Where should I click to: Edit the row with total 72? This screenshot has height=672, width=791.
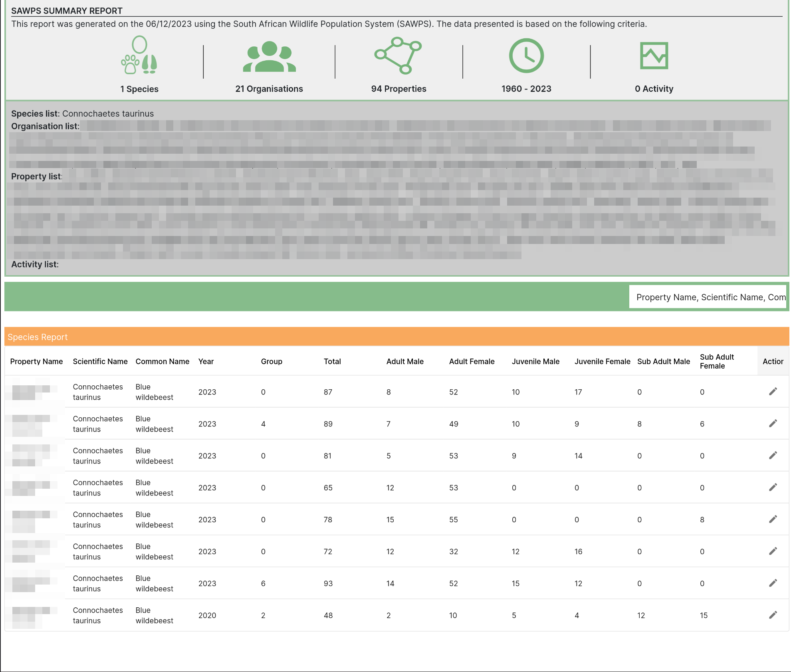(773, 551)
